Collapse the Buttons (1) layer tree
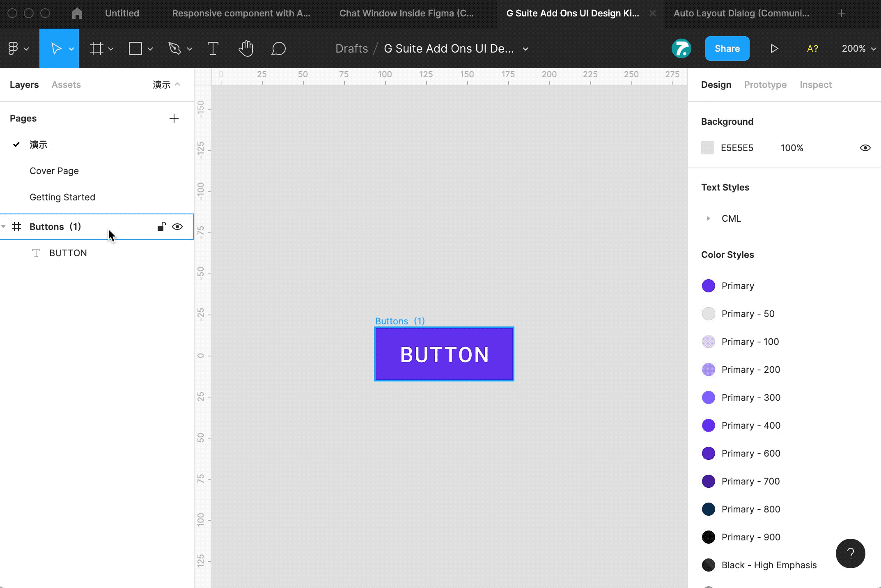 coord(4,227)
